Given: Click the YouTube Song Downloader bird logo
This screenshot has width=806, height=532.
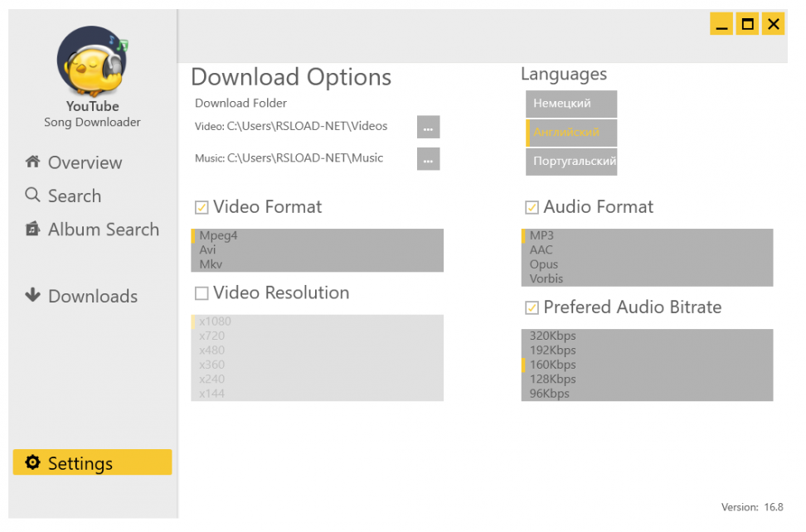Looking at the screenshot, I should (91, 62).
